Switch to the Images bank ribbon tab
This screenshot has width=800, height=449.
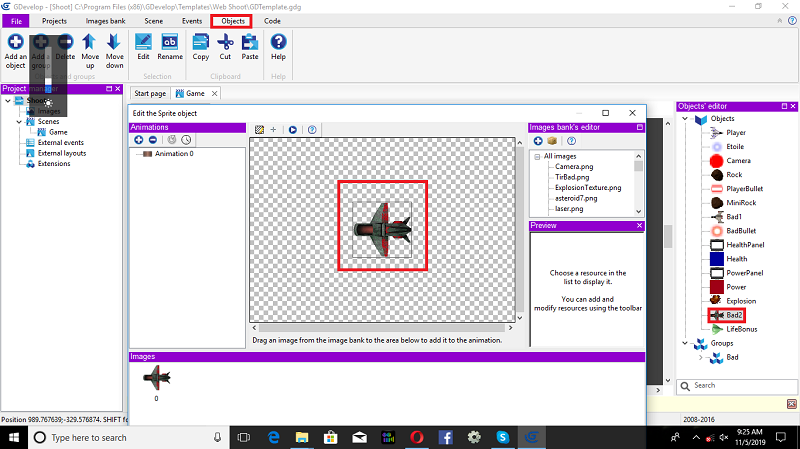click(x=105, y=21)
